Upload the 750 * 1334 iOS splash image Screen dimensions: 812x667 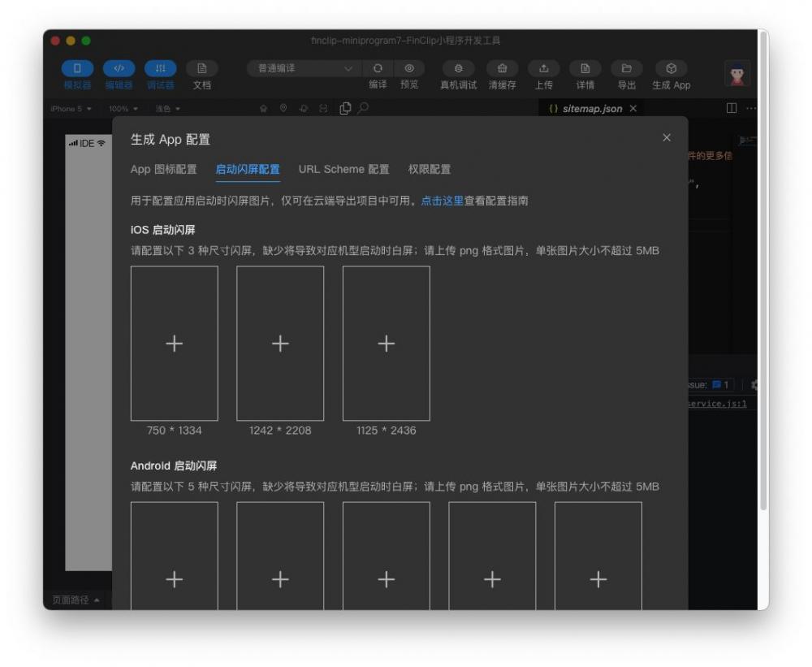[175, 343]
